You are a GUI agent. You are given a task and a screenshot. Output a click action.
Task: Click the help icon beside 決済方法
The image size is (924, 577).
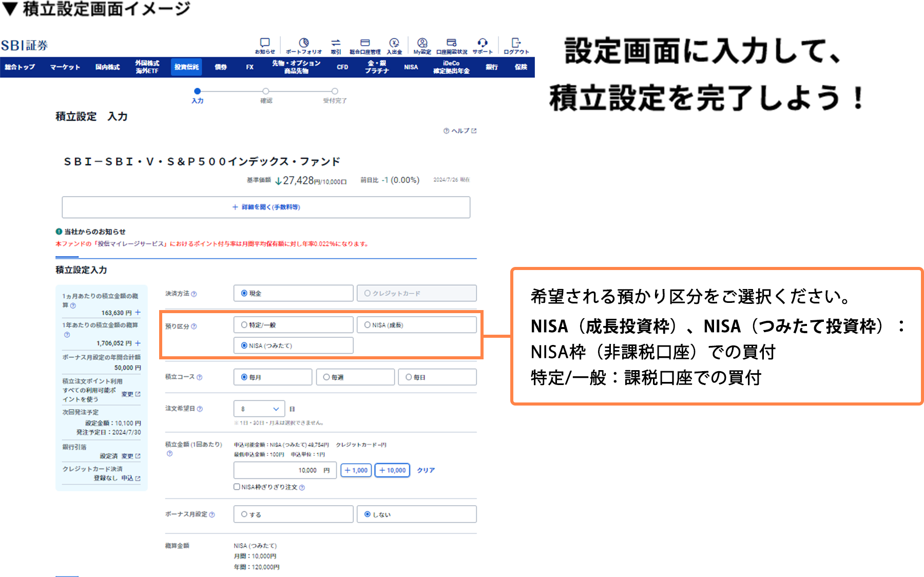pos(194,294)
